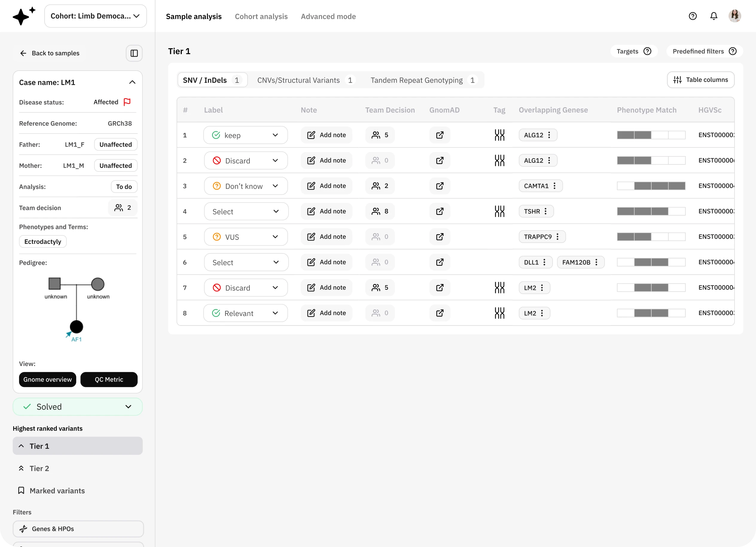756x547 pixels.
Task: Open GnomAD link for row 1
Action: click(440, 135)
